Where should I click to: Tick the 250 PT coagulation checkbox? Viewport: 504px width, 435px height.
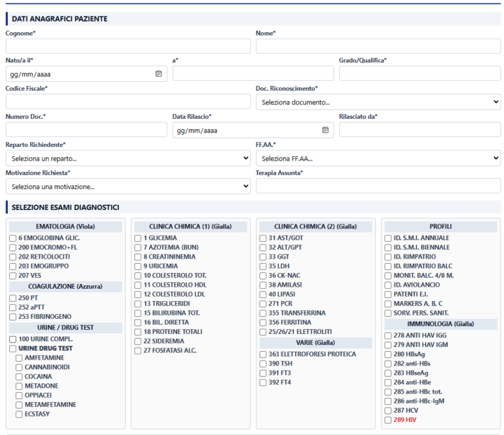coord(13,298)
